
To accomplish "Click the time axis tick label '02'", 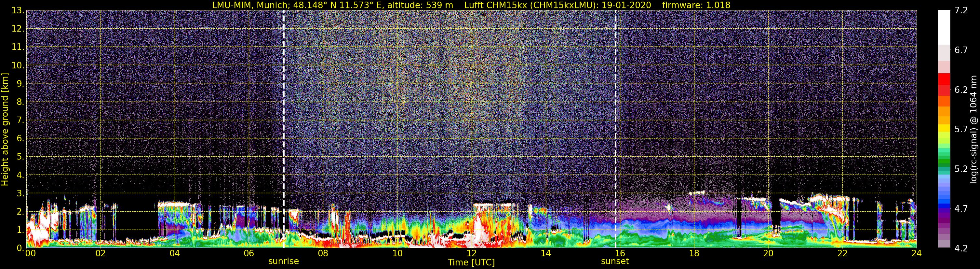I will tap(101, 253).
